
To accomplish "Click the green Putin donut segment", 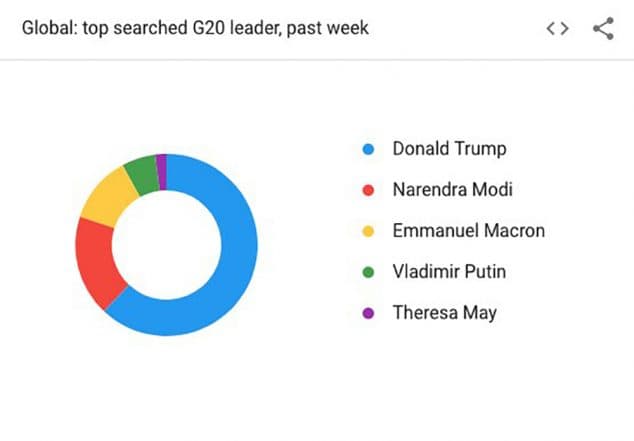I will [144, 175].
